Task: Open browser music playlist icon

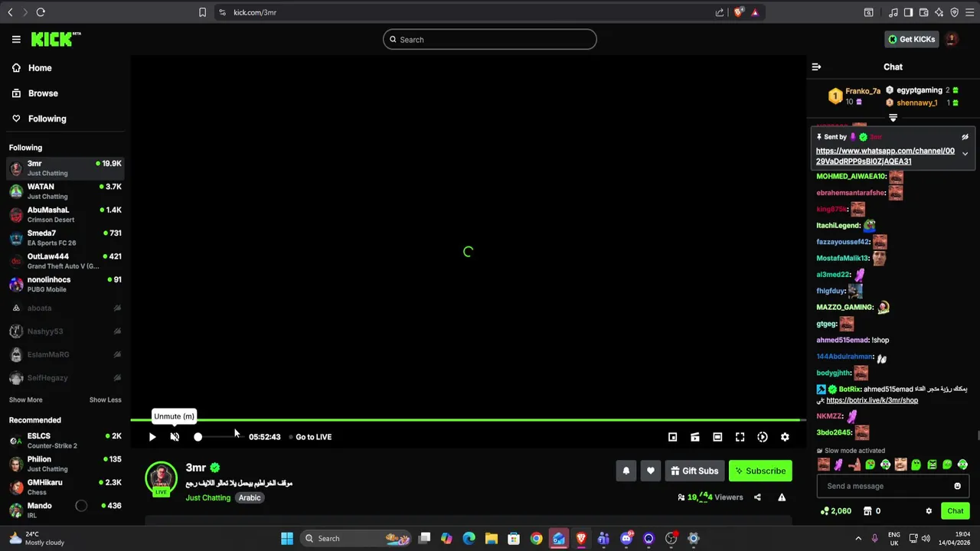Action: (x=893, y=12)
